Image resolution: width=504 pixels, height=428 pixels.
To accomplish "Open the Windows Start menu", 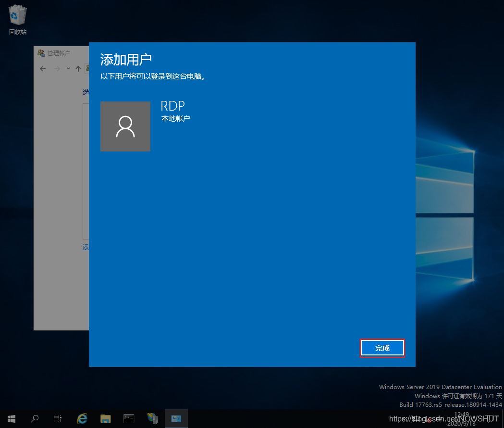I will click(x=12, y=418).
